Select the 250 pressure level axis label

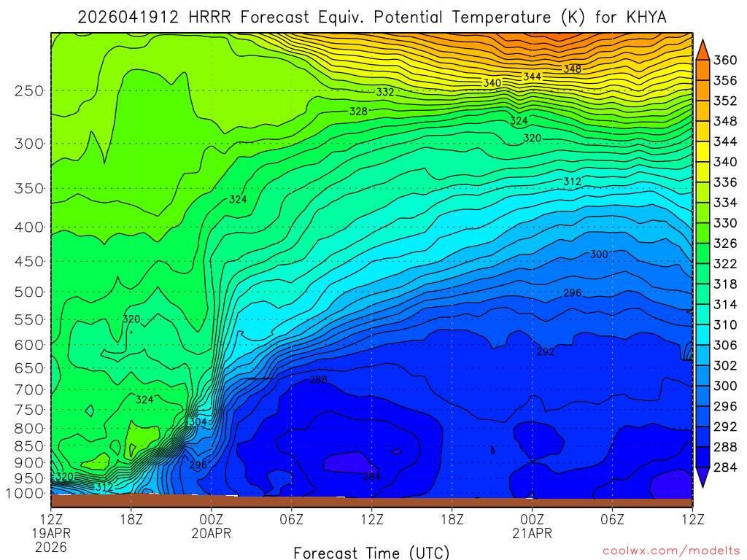click(29, 90)
